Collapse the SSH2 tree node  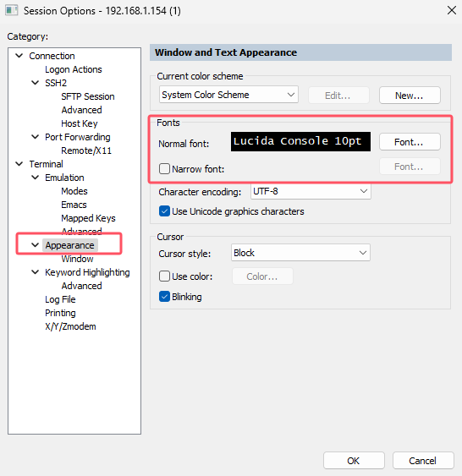pos(36,83)
